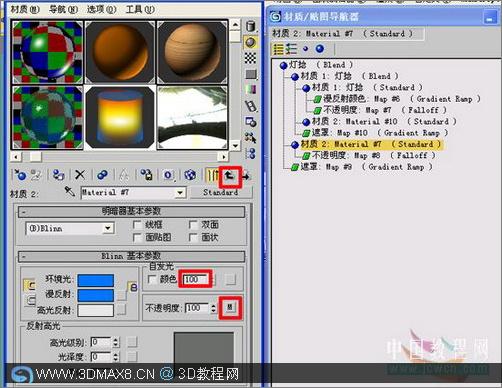Viewport: 502px width, 388px height.
Task: Toggle the checkered Background icon
Action: [x=251, y=58]
